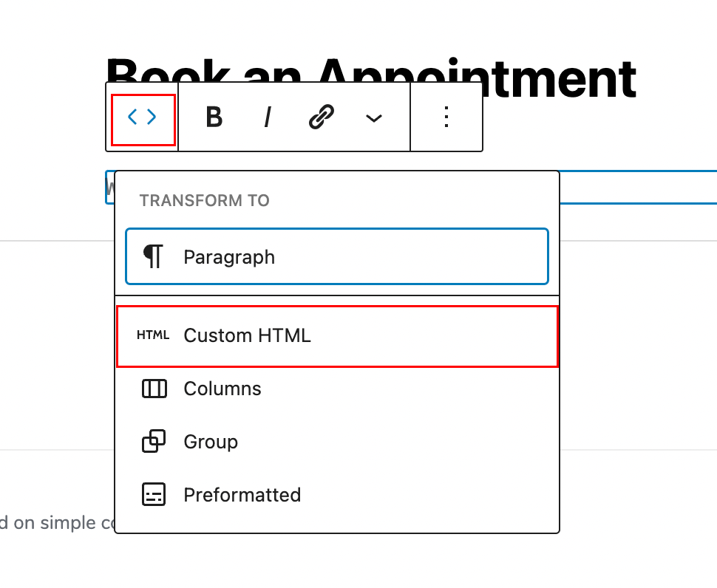Click the Code block type icon

pyautogui.click(x=143, y=117)
